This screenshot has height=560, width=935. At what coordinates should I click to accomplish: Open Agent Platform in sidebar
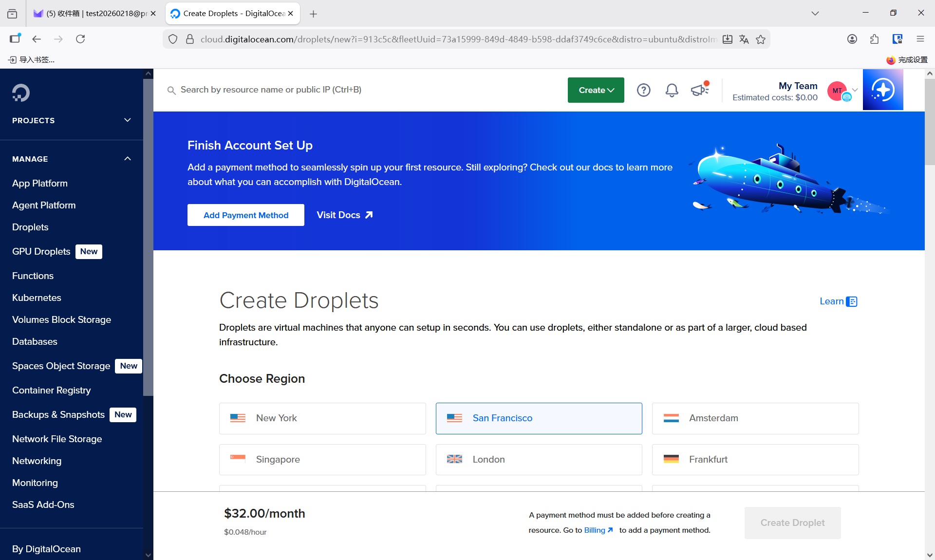[44, 205]
